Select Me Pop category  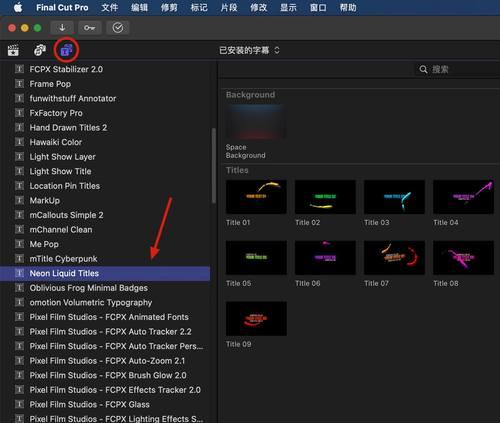(x=105, y=244)
